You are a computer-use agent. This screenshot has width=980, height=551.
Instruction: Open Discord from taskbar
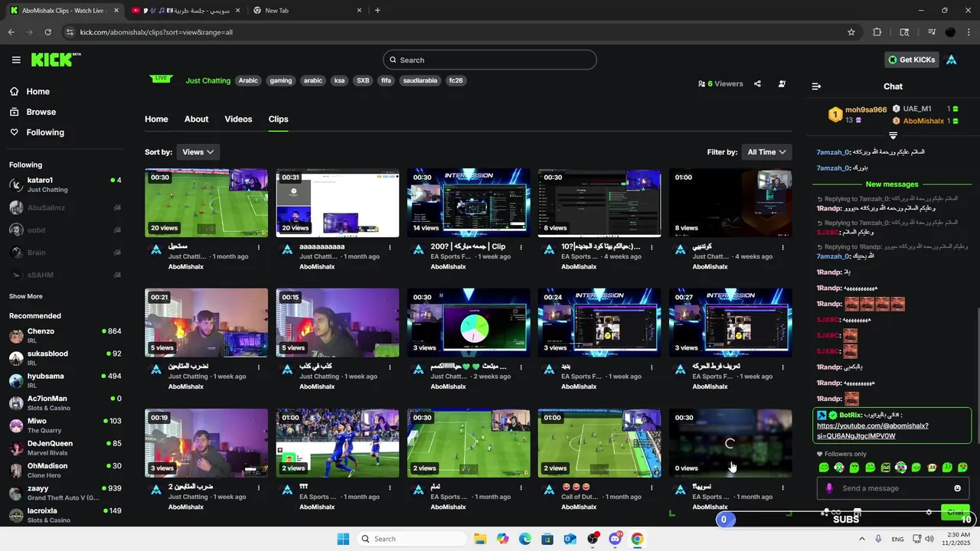615,539
